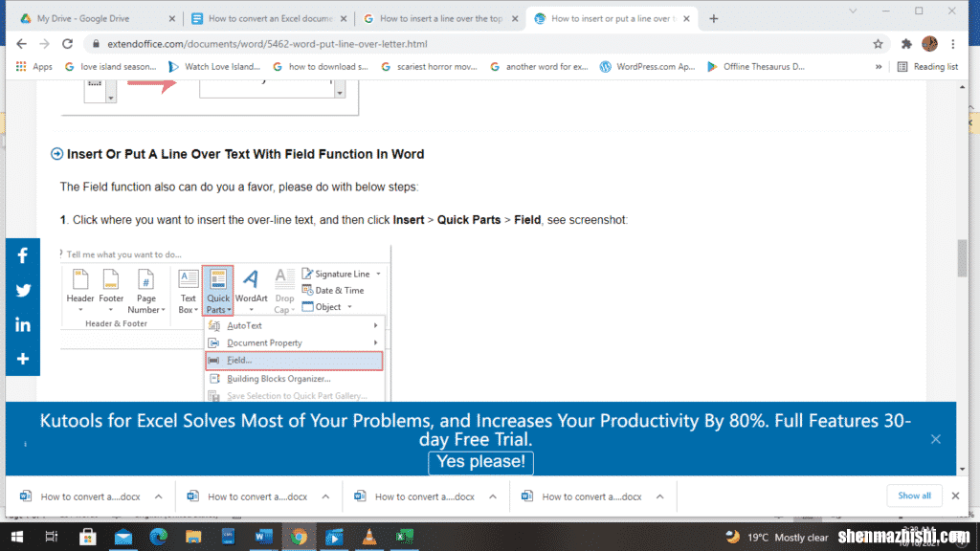Open the Chrome three-dot menu
Viewport: 980px width, 551px height.
(x=953, y=44)
